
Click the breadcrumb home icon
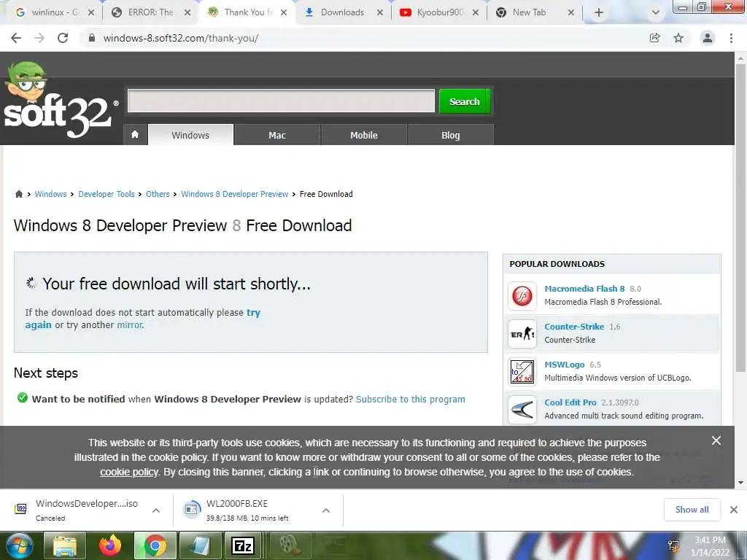tap(19, 194)
